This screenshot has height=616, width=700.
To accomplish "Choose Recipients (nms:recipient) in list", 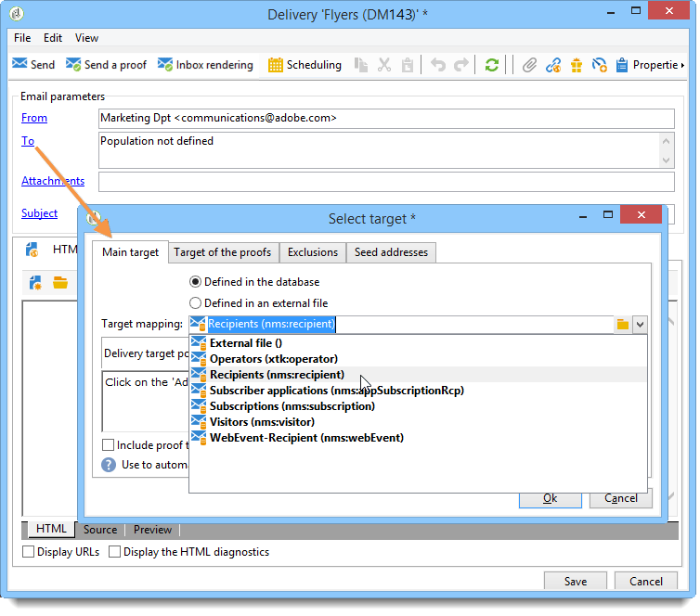I will coord(419,375).
